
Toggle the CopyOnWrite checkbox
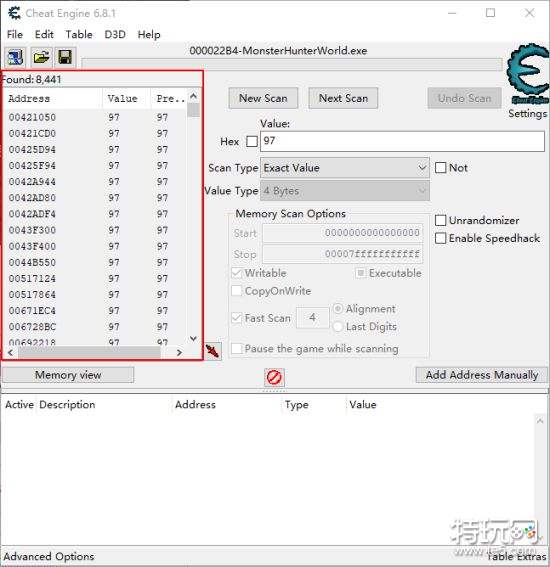click(x=236, y=291)
